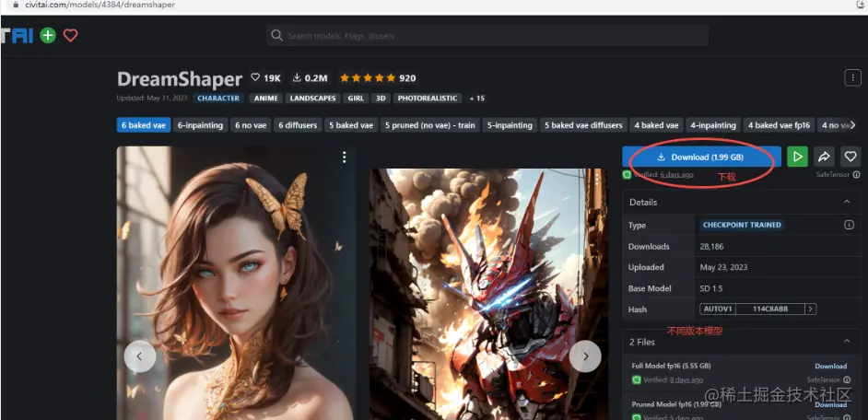This screenshot has height=420, width=868.
Task: Switch to the 5-inpainting version
Action: [x=510, y=125]
